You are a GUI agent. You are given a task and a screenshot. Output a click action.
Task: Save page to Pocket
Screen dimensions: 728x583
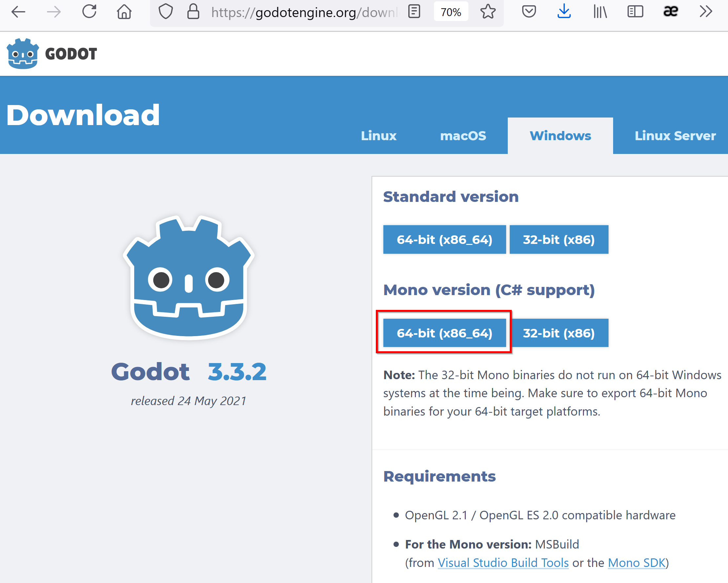529,12
